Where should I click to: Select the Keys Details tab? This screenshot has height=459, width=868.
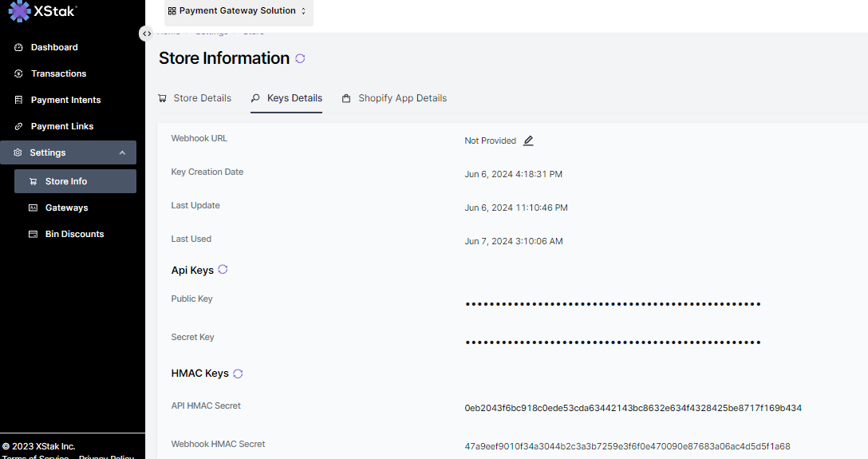[286, 98]
